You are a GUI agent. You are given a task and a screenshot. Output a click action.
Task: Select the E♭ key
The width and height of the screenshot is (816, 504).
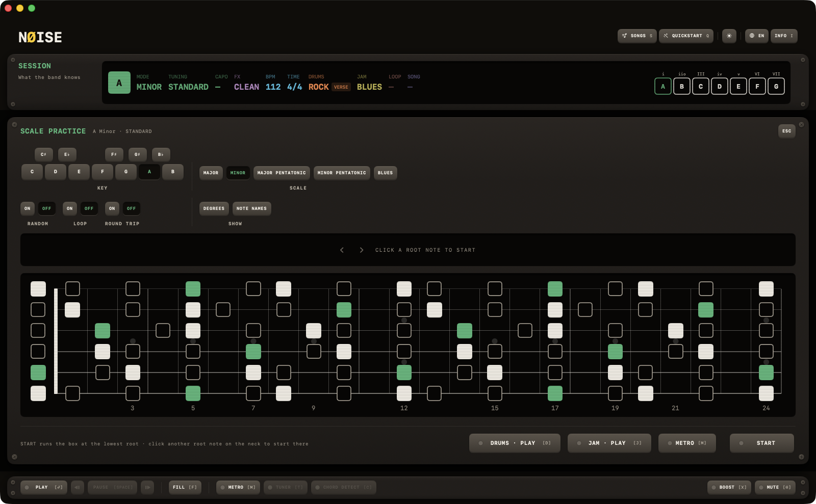(67, 154)
